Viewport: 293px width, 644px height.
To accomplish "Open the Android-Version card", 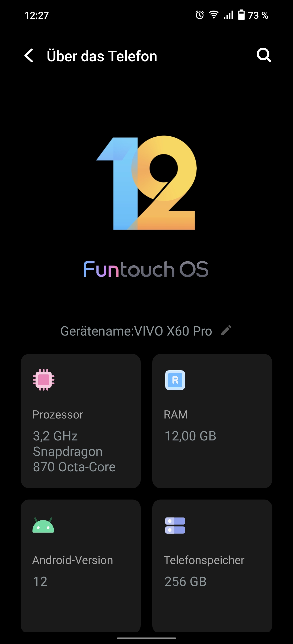I will coord(81,566).
